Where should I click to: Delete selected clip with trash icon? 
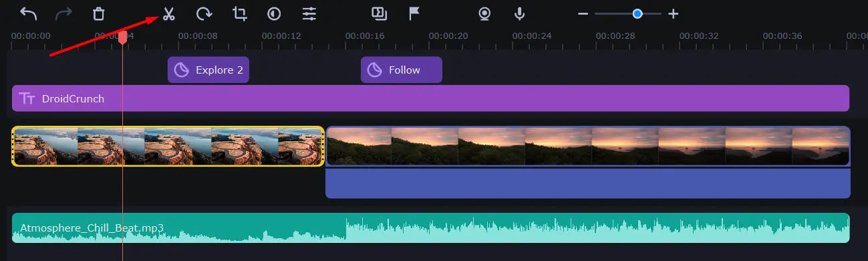99,13
